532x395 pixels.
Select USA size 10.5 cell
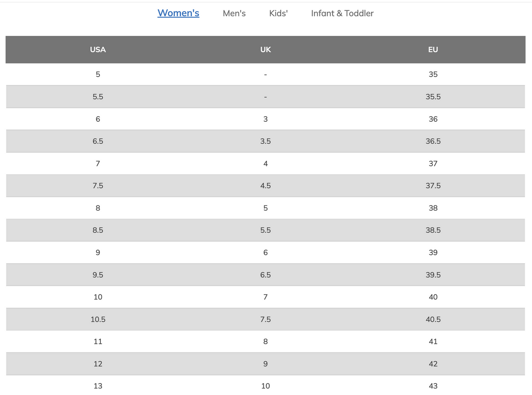98,319
